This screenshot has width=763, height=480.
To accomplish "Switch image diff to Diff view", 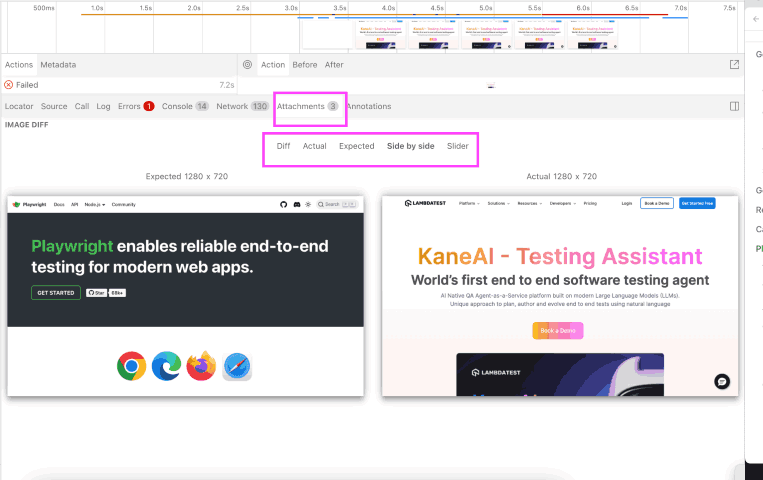I will tap(283, 146).
